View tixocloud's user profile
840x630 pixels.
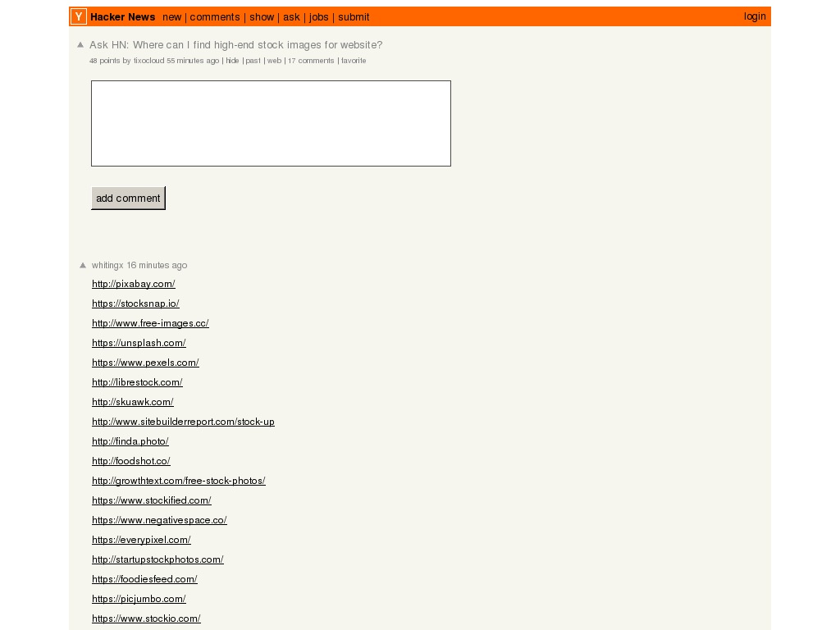[x=149, y=61]
